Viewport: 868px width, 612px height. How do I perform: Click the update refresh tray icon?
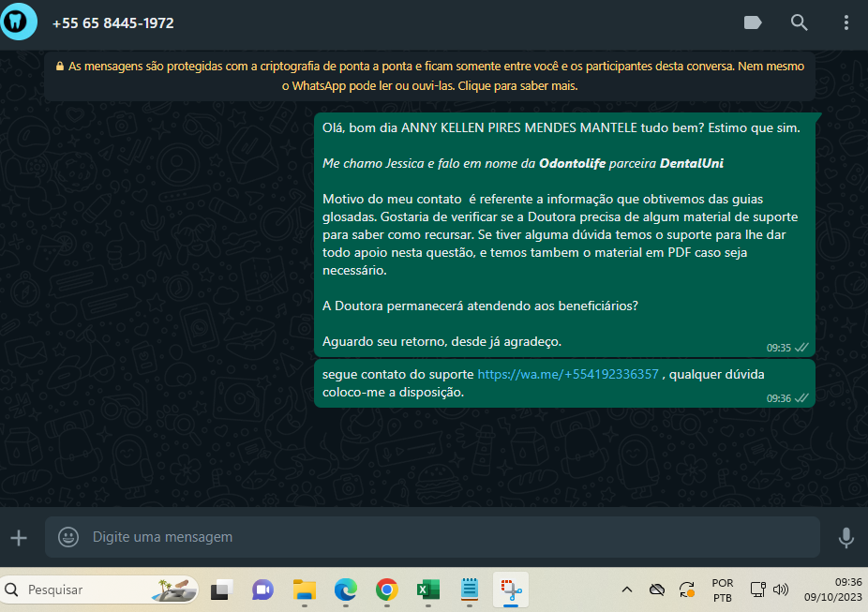coord(687,590)
